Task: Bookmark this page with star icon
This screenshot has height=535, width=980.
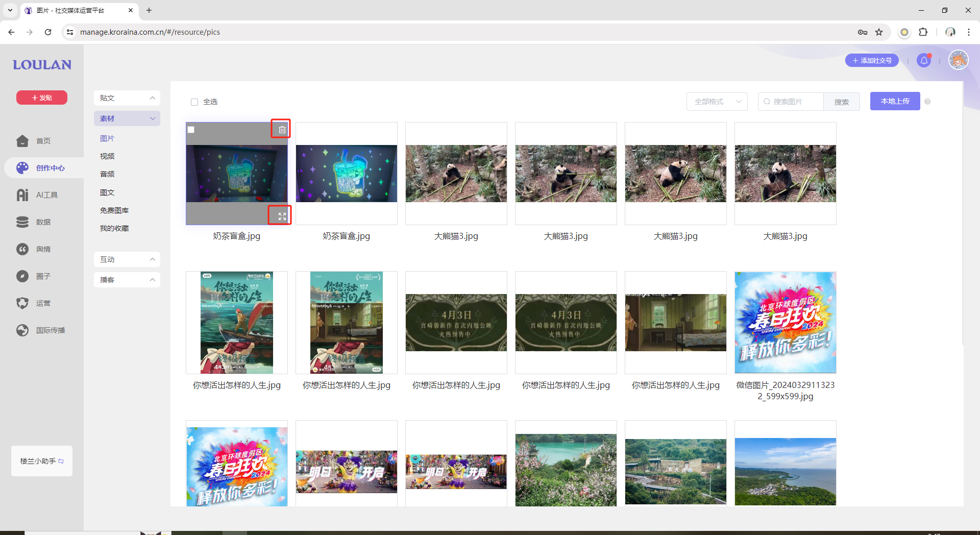Action: (879, 32)
